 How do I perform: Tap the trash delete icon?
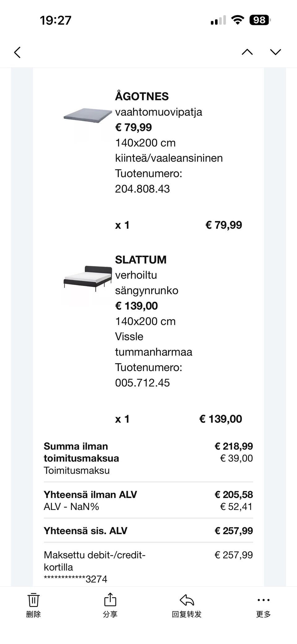33,600
